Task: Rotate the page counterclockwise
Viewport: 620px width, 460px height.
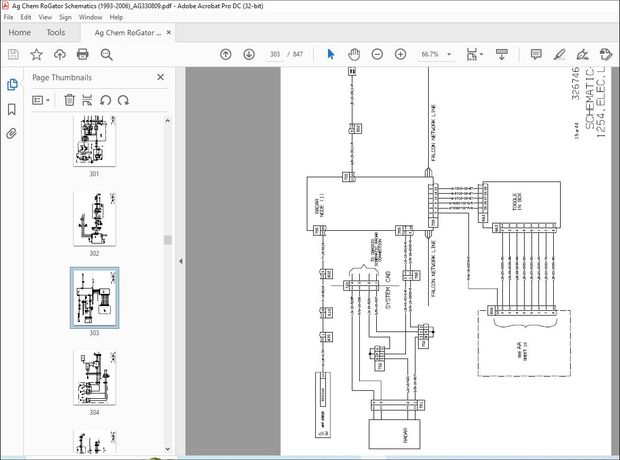Action: click(105, 100)
